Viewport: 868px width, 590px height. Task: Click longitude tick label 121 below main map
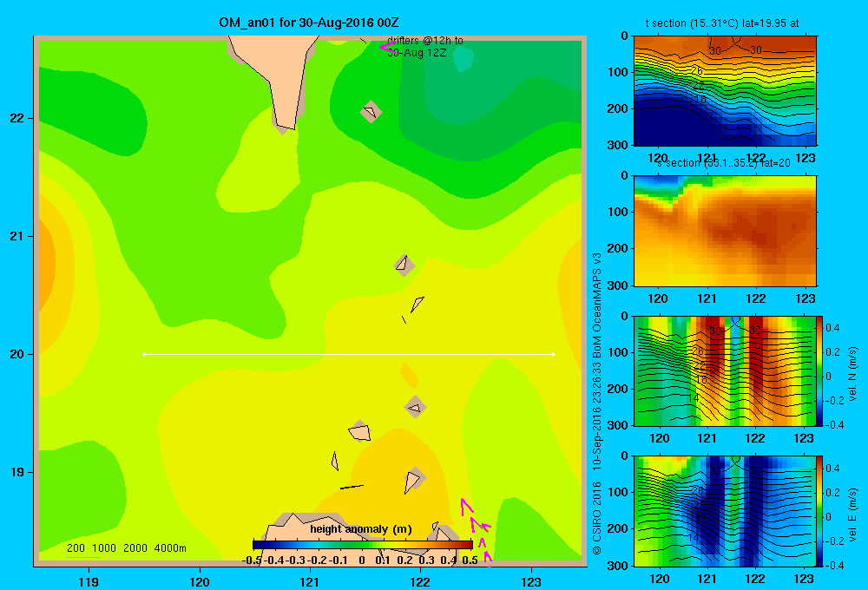point(310,581)
